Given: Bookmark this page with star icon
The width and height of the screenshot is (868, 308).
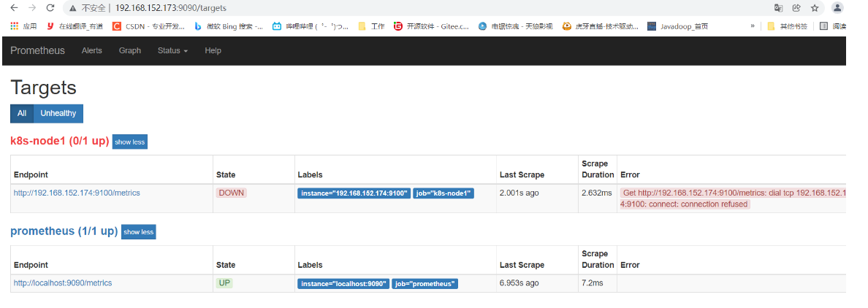Looking at the screenshot, I should click(815, 8).
